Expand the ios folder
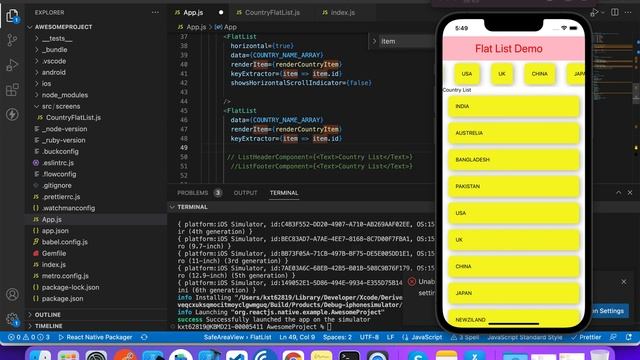The image size is (640, 360). (46, 84)
